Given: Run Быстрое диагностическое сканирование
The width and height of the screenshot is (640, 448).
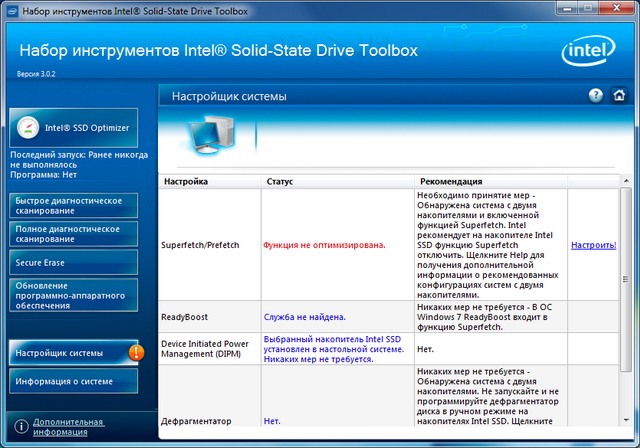Looking at the screenshot, I should 73,206.
